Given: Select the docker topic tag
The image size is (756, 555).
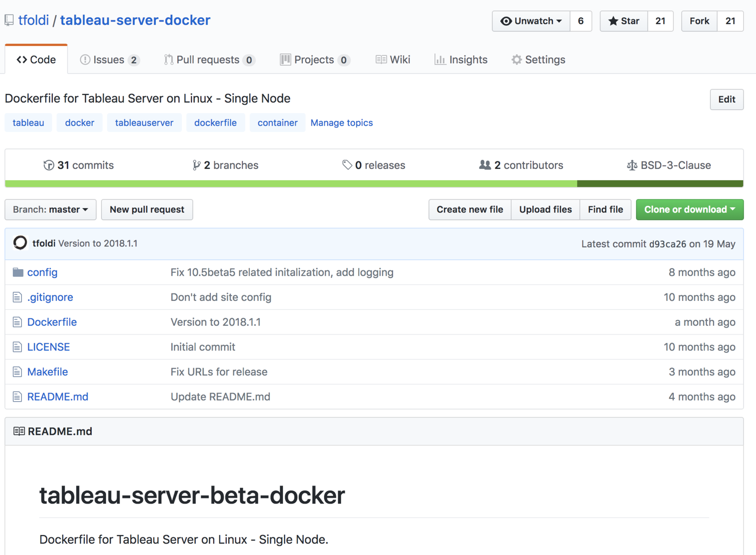Looking at the screenshot, I should (79, 123).
